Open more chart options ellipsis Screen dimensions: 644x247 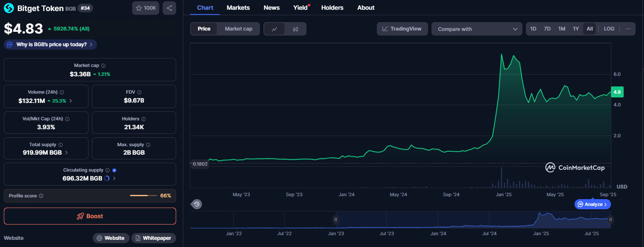click(628, 29)
